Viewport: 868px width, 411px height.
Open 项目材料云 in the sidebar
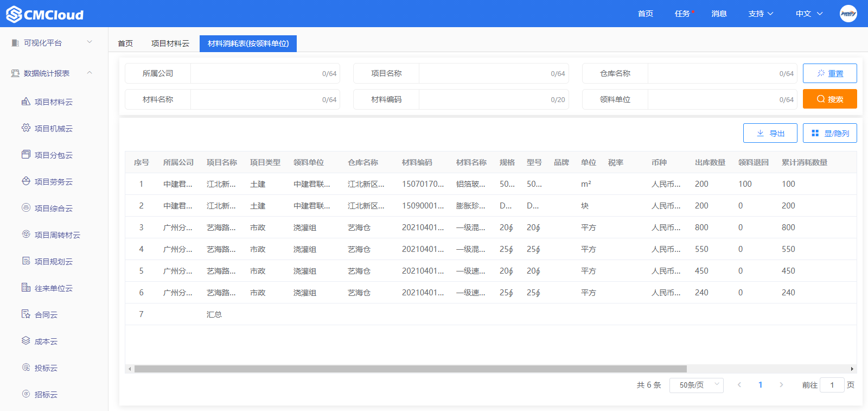coord(54,102)
